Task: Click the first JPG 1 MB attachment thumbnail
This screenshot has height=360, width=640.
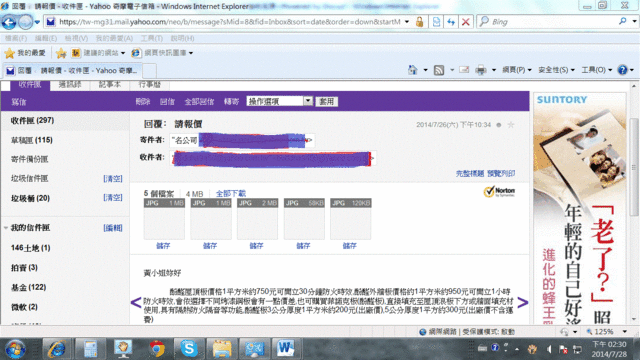Action: (164, 219)
